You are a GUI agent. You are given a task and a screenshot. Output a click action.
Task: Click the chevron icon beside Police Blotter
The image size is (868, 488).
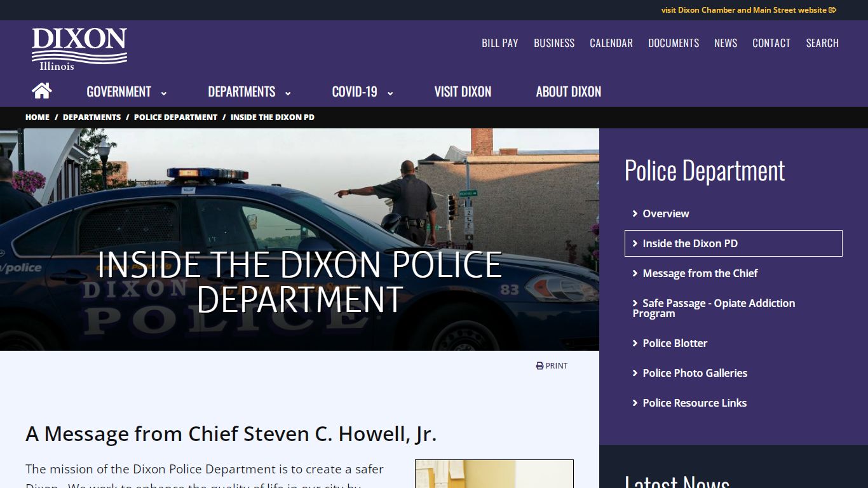click(x=635, y=344)
